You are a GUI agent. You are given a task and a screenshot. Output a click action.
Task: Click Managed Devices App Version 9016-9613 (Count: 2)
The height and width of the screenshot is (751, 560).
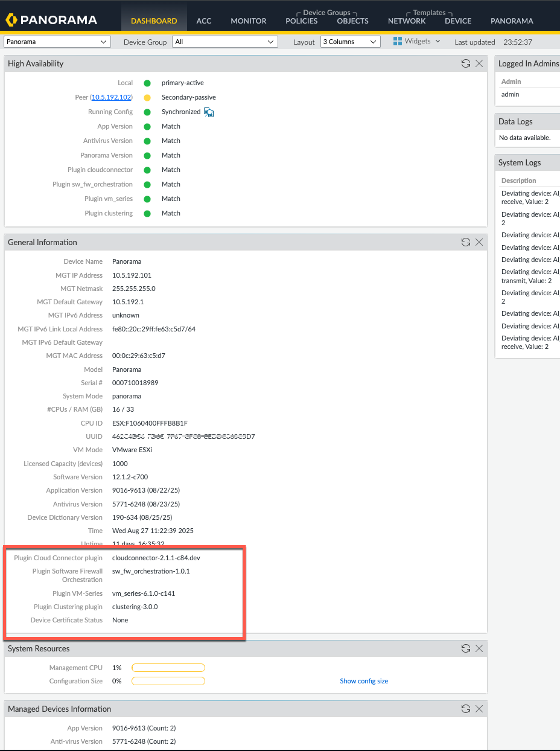(144, 728)
